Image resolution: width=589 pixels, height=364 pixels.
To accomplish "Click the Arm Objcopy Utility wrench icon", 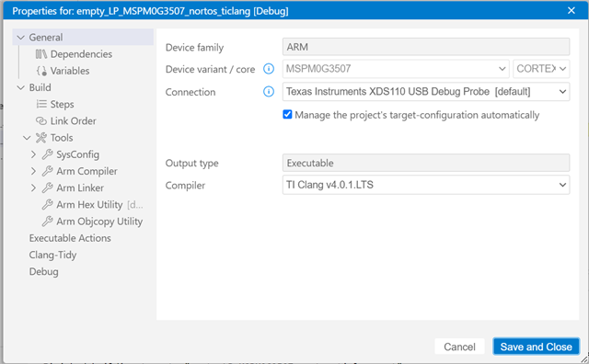I will pyautogui.click(x=47, y=222).
